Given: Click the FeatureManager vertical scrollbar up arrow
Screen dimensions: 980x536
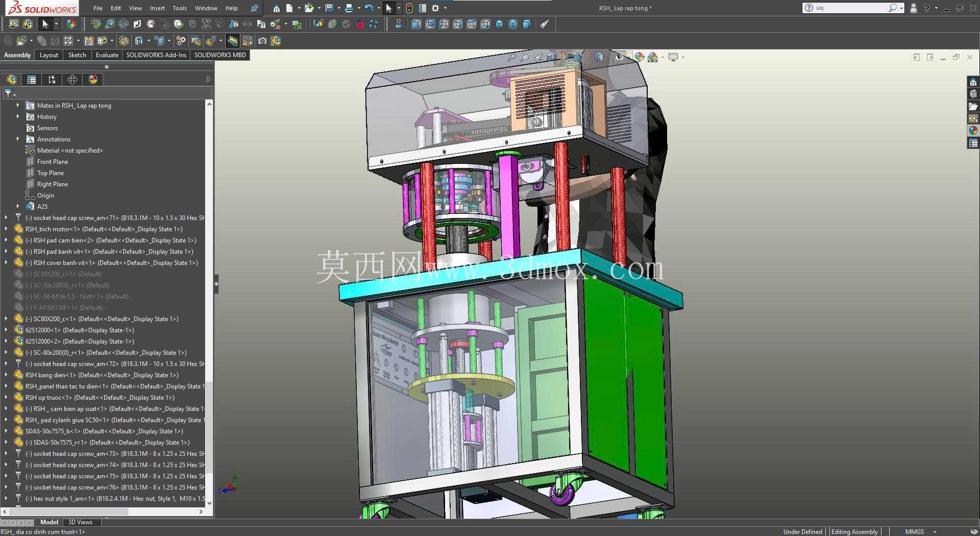Looking at the screenshot, I should click(209, 104).
